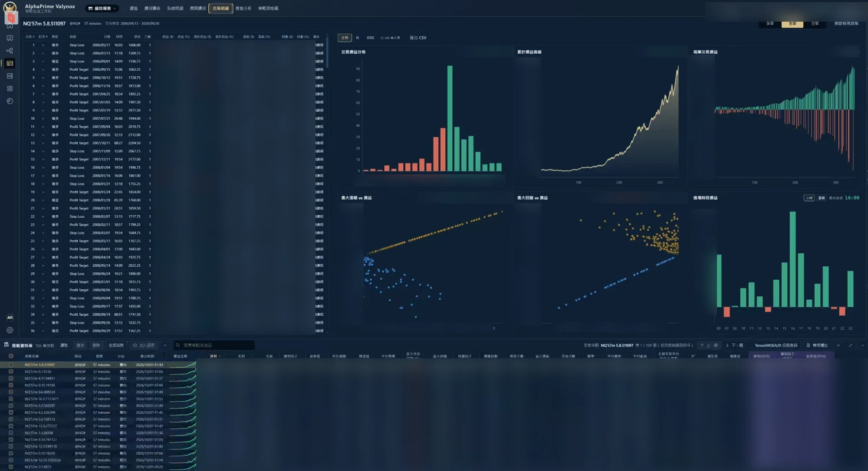Tick the select-all checkbox in strategy table header
868x471 pixels.
click(11, 356)
